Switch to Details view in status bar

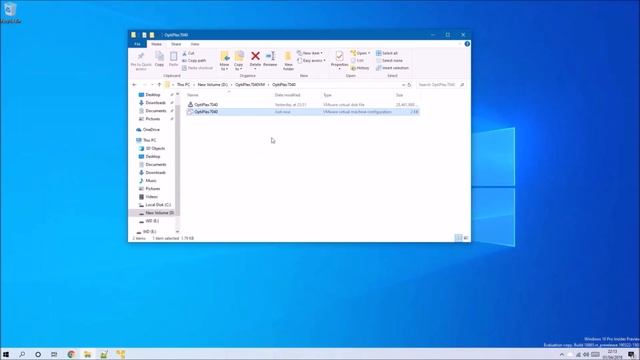point(458,238)
